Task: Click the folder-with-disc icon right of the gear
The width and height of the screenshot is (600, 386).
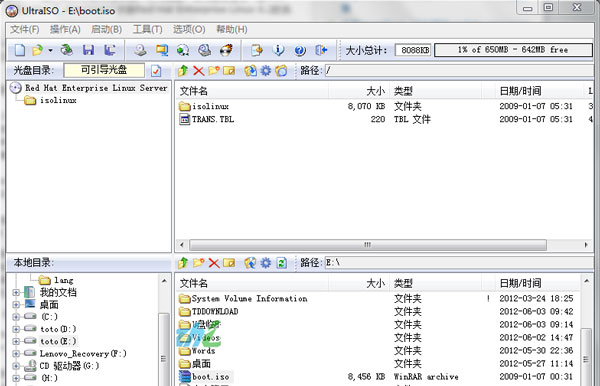Action: coord(281,70)
